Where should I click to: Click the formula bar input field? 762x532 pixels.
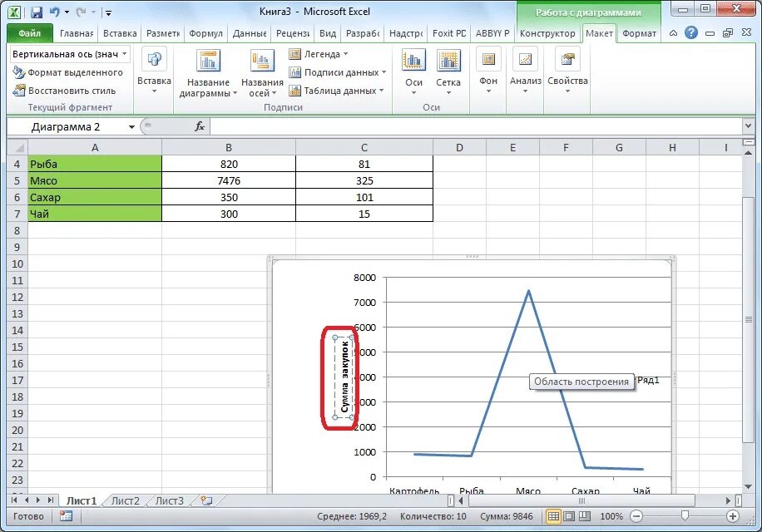(475, 126)
